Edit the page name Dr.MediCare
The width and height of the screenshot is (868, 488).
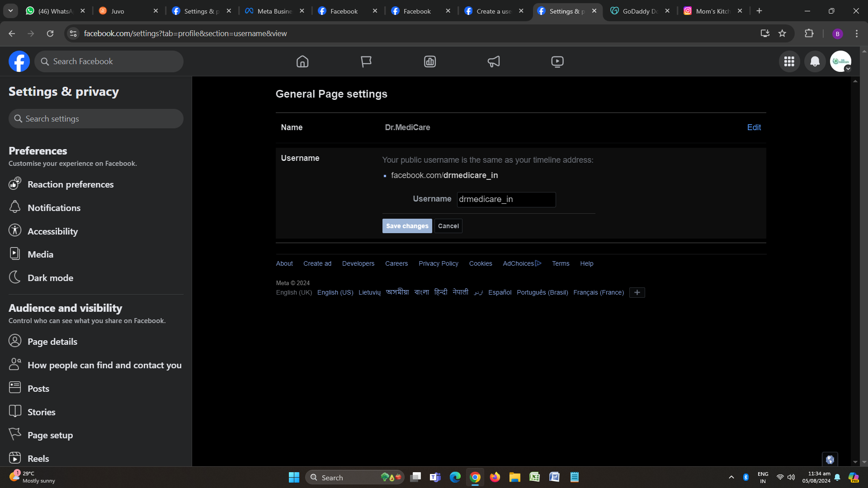[x=754, y=127]
